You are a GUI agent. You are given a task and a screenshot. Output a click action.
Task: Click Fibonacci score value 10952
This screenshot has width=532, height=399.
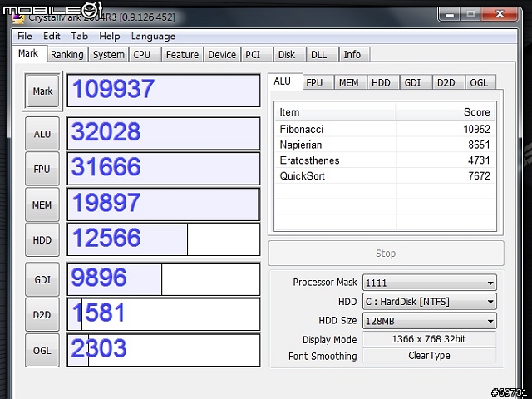tap(476, 130)
